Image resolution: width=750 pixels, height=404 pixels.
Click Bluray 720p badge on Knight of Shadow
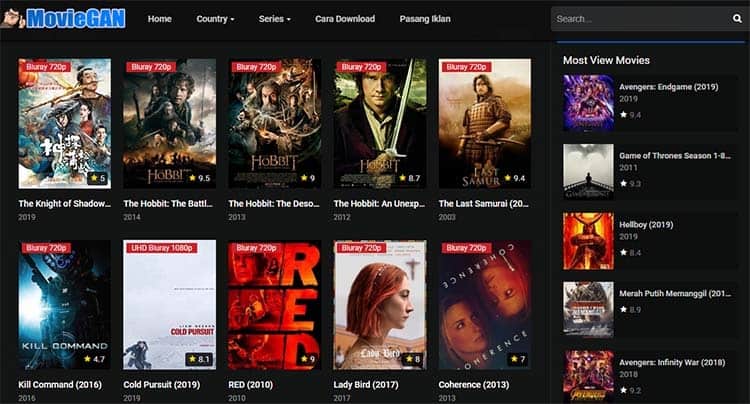(x=46, y=67)
